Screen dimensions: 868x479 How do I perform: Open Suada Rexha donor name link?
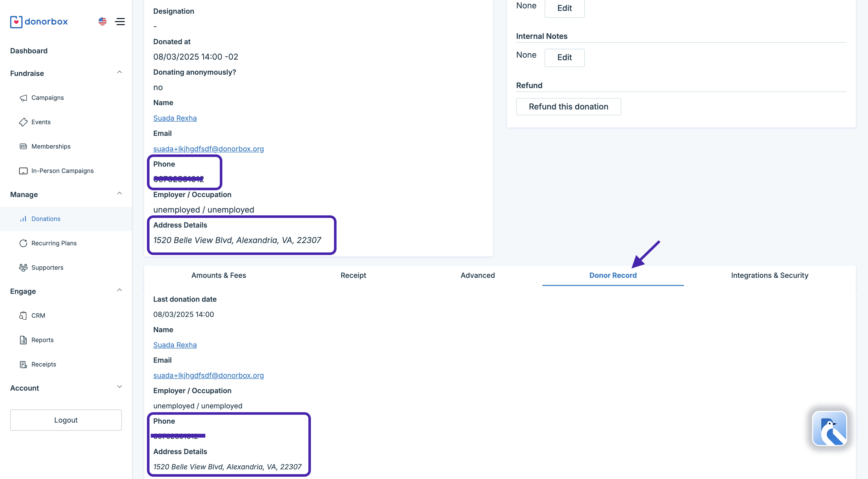tap(175, 118)
